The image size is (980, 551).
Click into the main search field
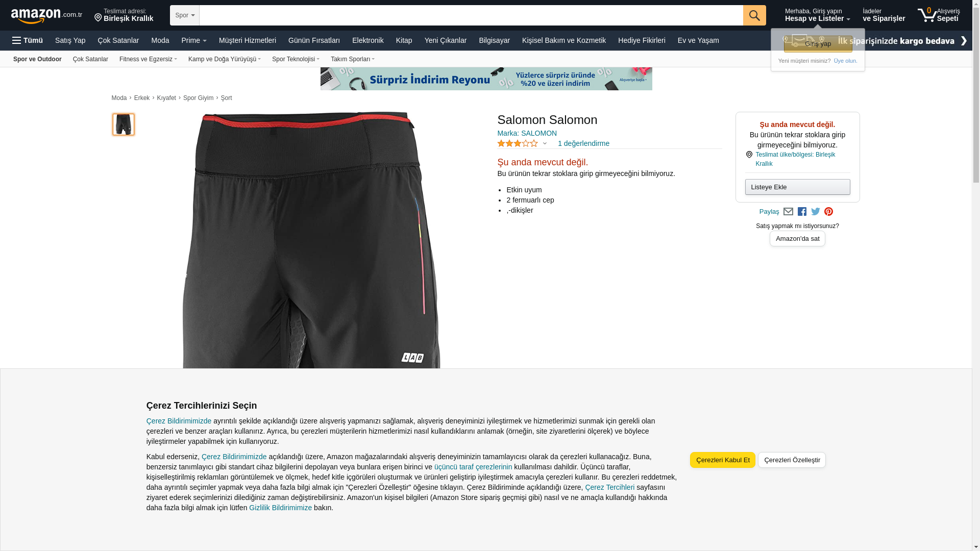[471, 15]
